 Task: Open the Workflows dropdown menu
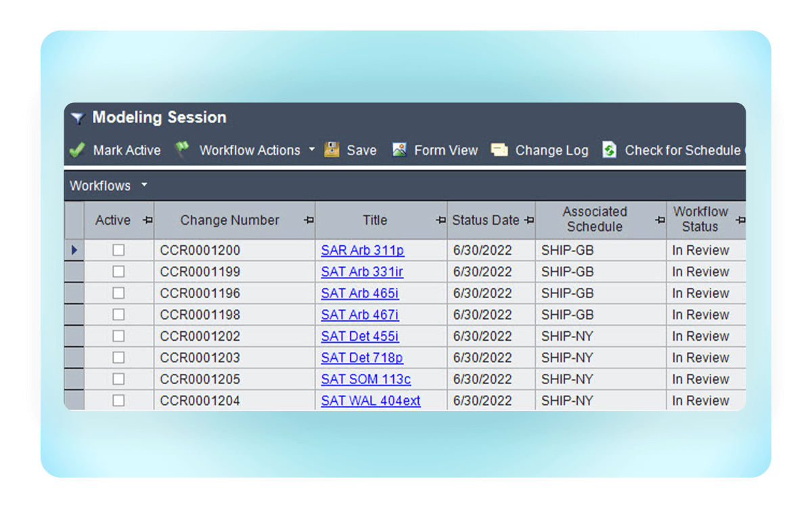tap(144, 185)
